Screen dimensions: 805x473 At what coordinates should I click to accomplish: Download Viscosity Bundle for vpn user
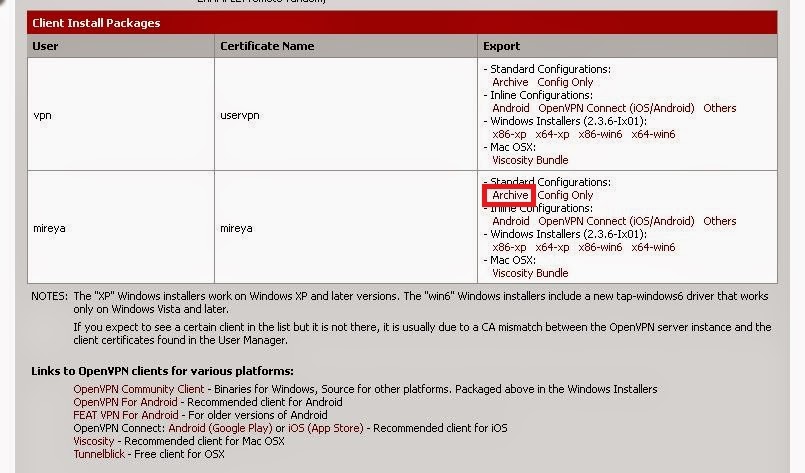click(x=530, y=160)
